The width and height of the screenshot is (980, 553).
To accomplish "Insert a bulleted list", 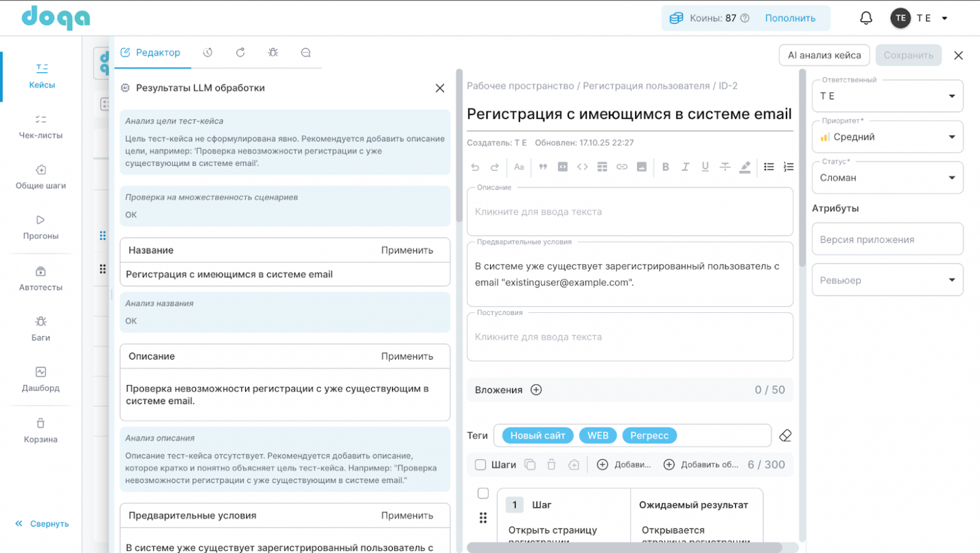I will 768,167.
